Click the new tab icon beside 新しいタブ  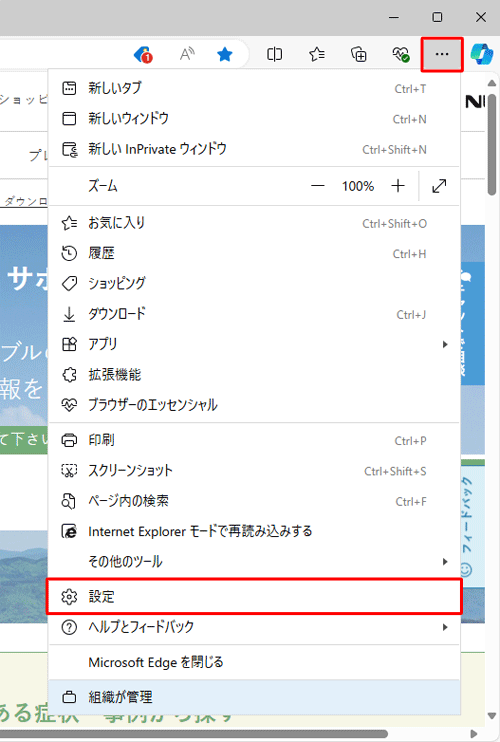70,88
